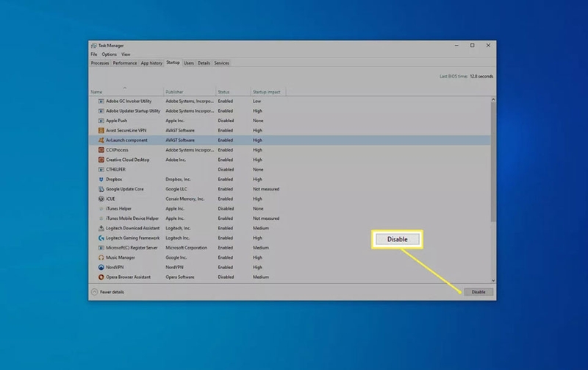The image size is (588, 370).
Task: Click Disabled status for Apple Push
Action: [x=226, y=121]
